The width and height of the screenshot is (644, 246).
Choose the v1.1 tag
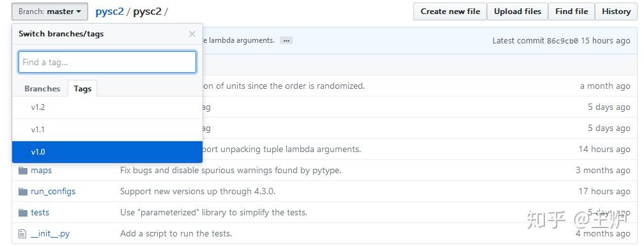(x=107, y=130)
